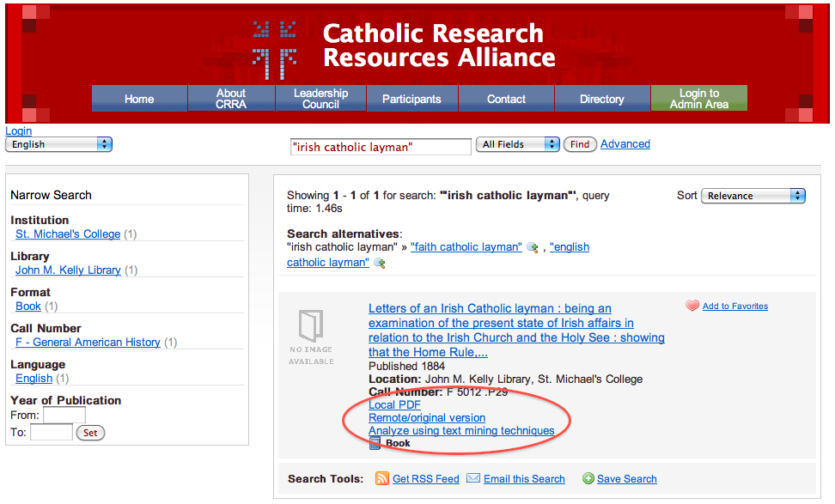The image size is (835, 504).
Task: Click the heart Add to Favorites icon
Action: [x=692, y=306]
